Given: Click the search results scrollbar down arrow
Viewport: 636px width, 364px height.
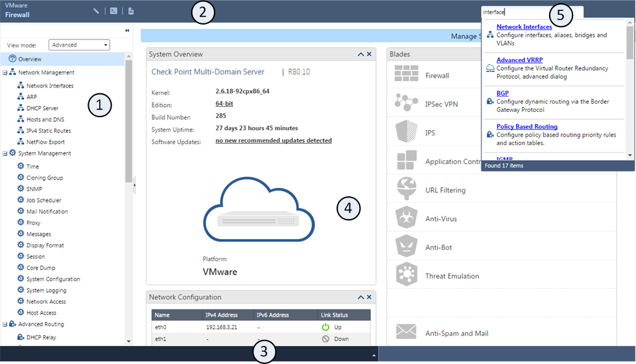Looking at the screenshot, I should (630, 155).
